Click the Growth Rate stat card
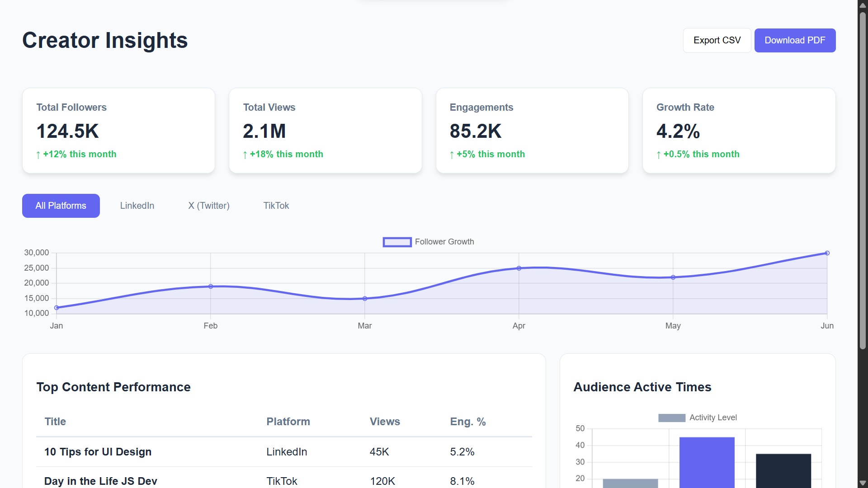The height and width of the screenshot is (488, 868). coord(739,131)
